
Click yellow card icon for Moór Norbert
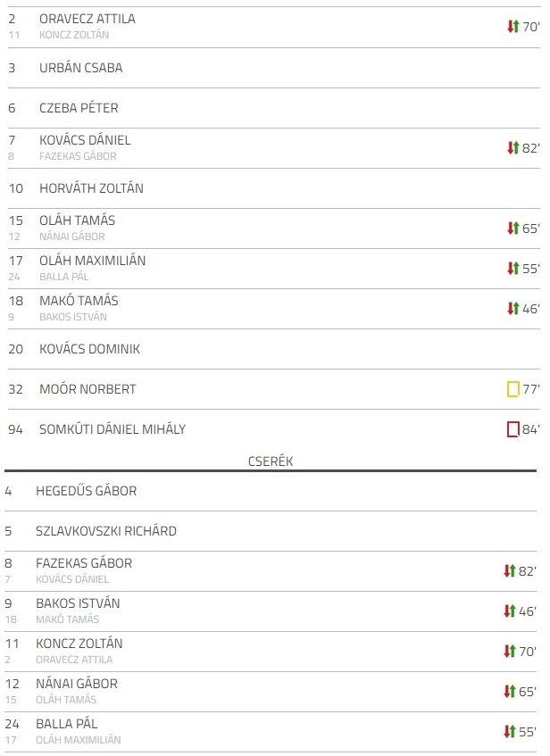pyautogui.click(x=512, y=388)
